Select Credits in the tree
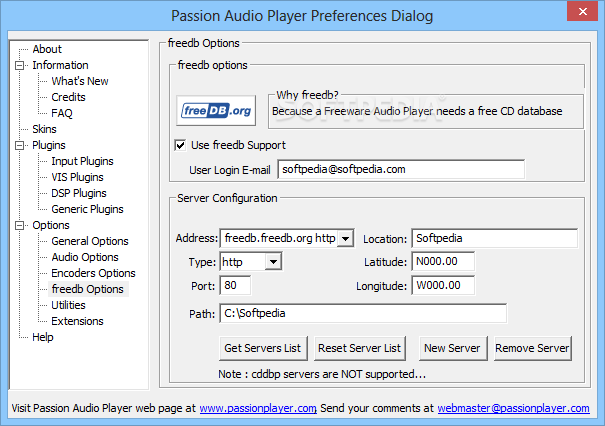Viewport: 605px width, 426px height. click(68, 97)
